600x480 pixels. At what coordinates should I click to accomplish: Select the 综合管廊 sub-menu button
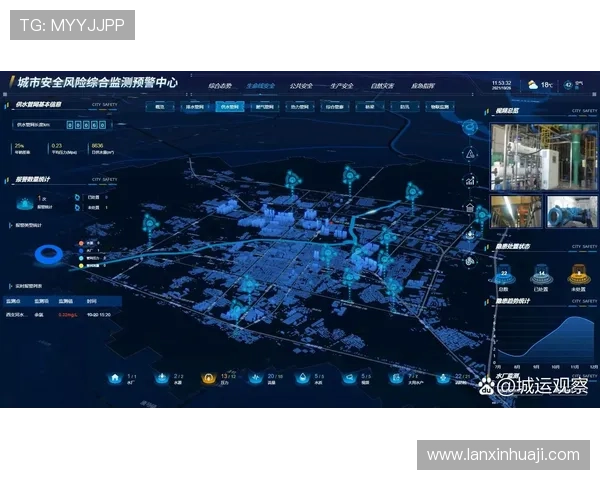[x=335, y=107]
